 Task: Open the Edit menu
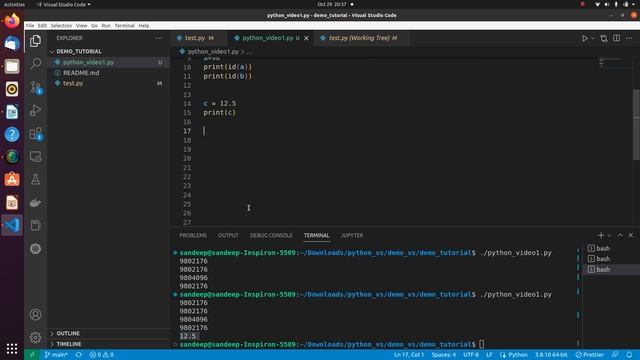tap(42, 25)
